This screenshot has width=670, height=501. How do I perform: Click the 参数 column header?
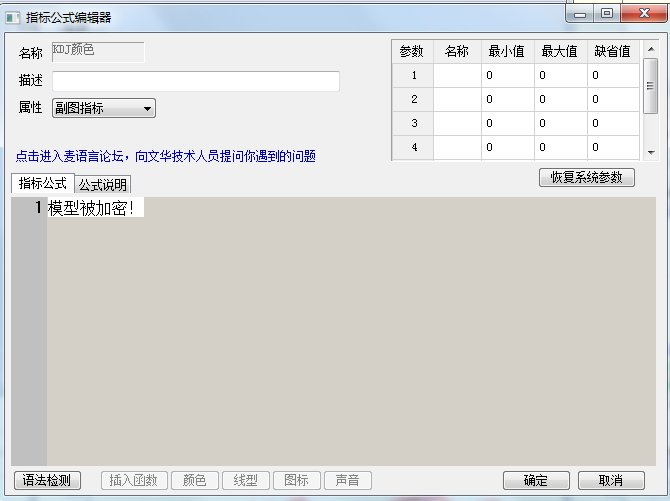pyautogui.click(x=412, y=52)
